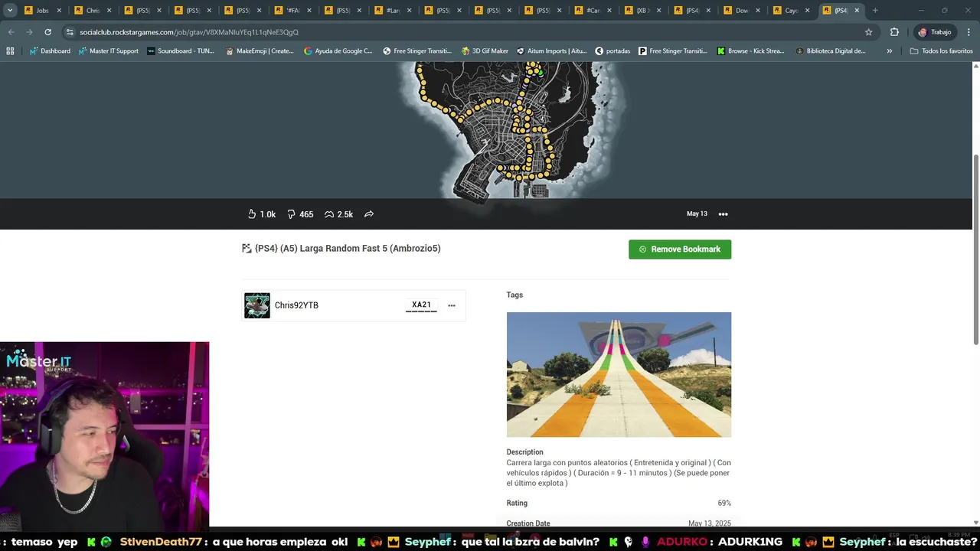Bookmark this page with the star icon
Screen dimensions: 980x551
(x=868, y=32)
